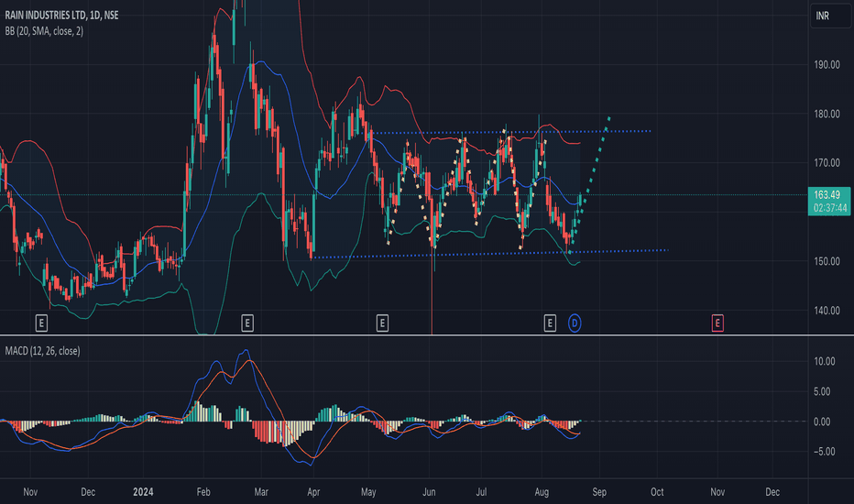Open the earnings E marker below November 2023
This screenshot has width=854, height=504.
(x=41, y=323)
